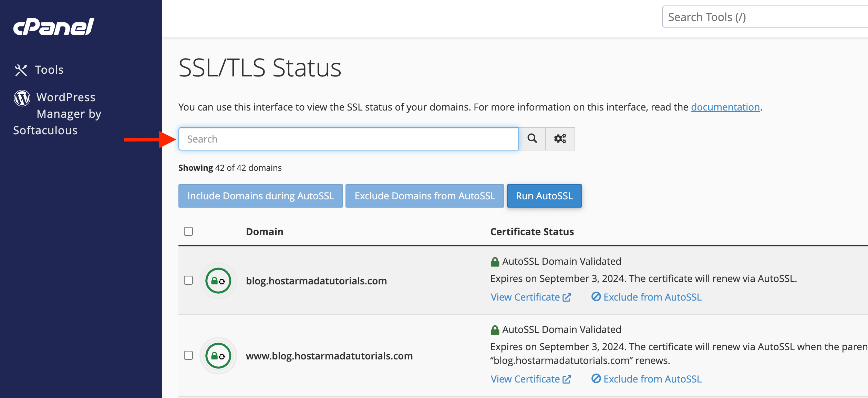Viewport: 868px width, 398px height.
Task: Open the documentation link
Action: [725, 107]
